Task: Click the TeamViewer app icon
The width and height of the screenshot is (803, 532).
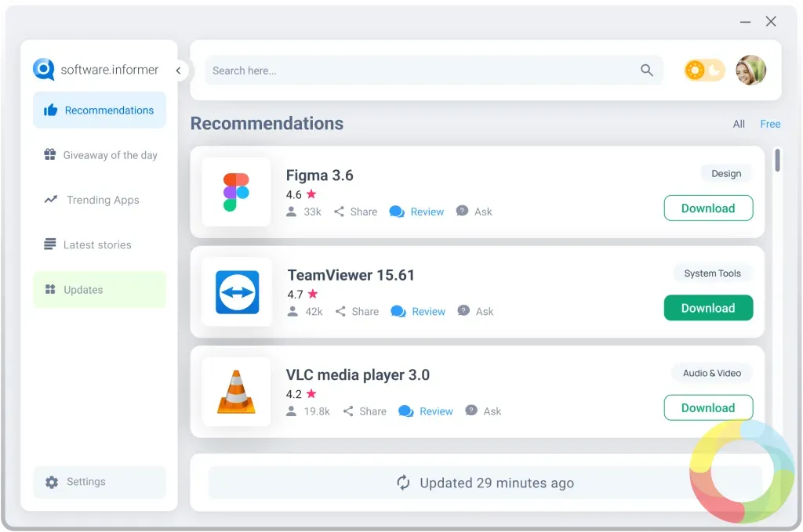Action: (237, 292)
